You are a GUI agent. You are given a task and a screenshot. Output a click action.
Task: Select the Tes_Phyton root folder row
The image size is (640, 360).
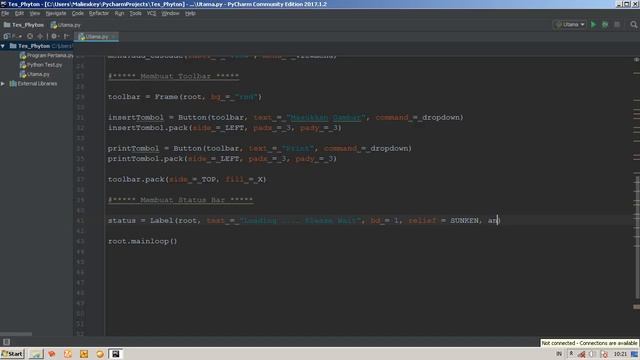[37, 46]
